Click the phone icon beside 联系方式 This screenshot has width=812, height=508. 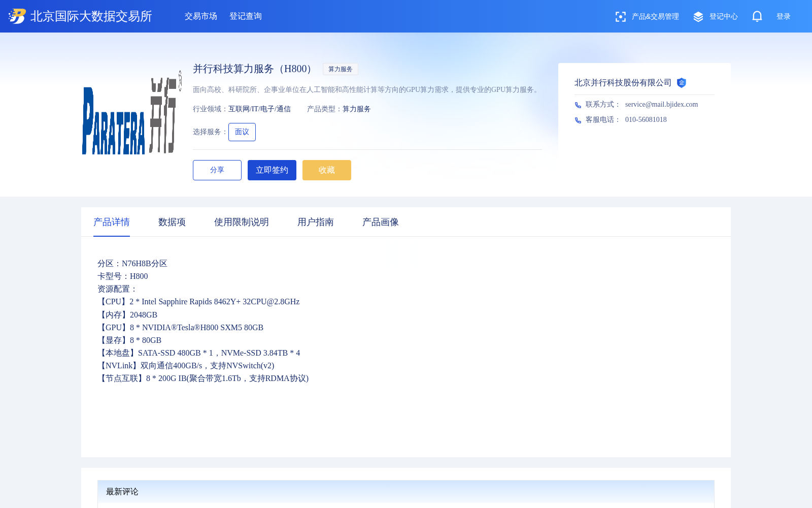(x=578, y=105)
